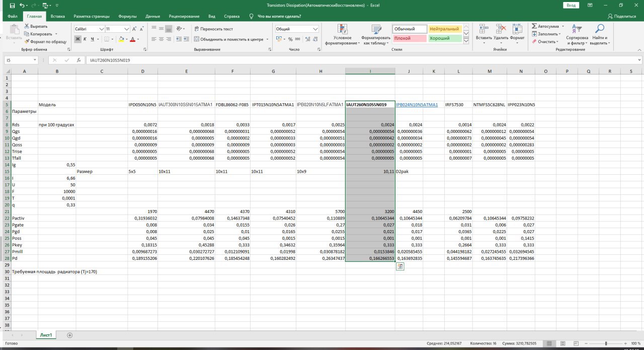The width and height of the screenshot is (644, 350).
Task: Open Найти и выделить menu
Action: [599, 34]
